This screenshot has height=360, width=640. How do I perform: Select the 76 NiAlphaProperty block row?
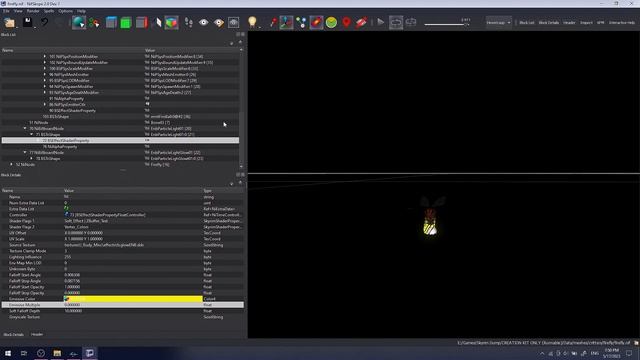tap(120, 147)
